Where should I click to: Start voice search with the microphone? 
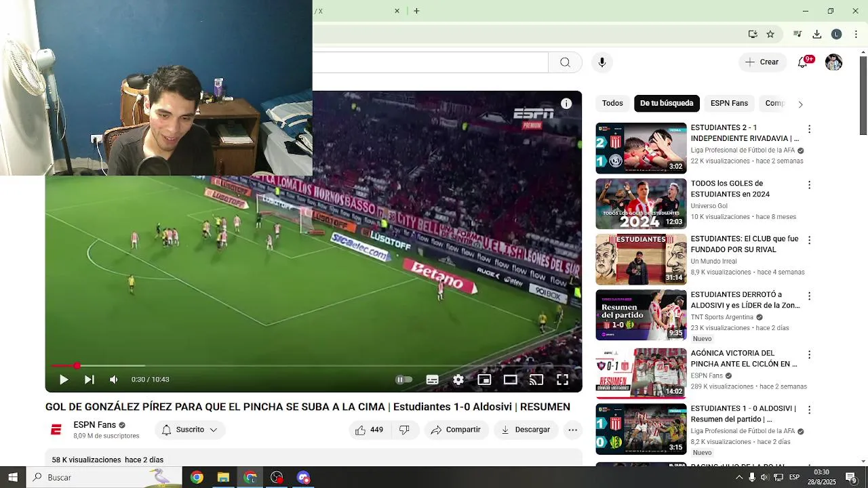[x=601, y=62]
